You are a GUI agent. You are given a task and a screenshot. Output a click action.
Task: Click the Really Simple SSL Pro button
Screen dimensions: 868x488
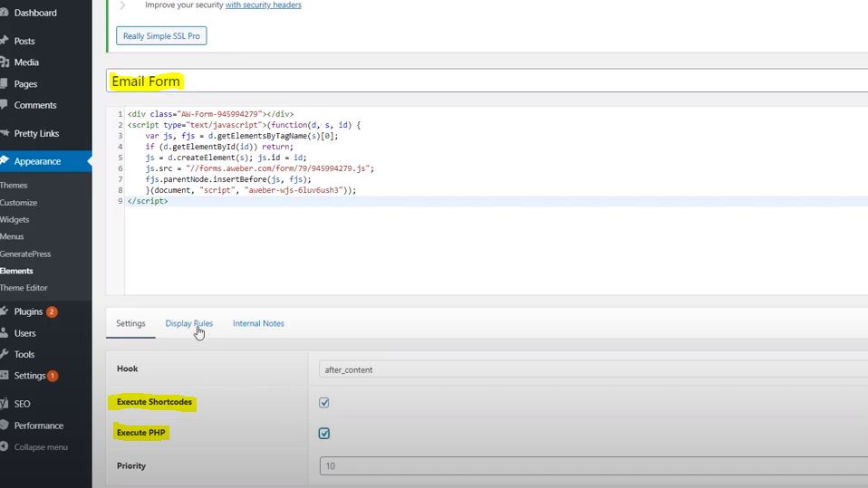click(x=161, y=36)
